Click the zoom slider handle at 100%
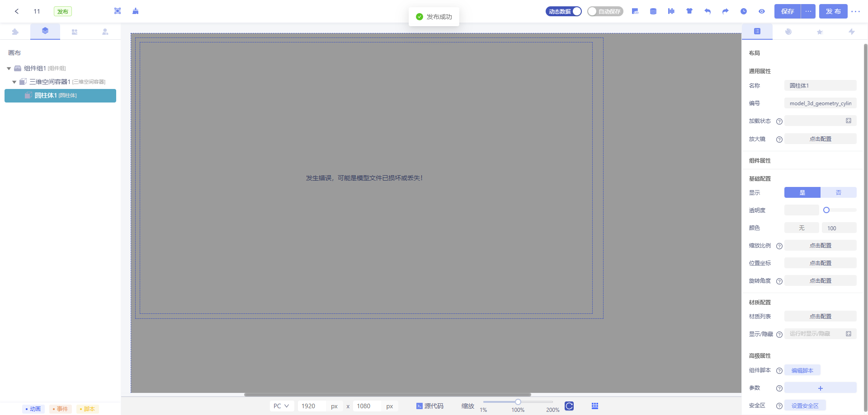 (518, 402)
